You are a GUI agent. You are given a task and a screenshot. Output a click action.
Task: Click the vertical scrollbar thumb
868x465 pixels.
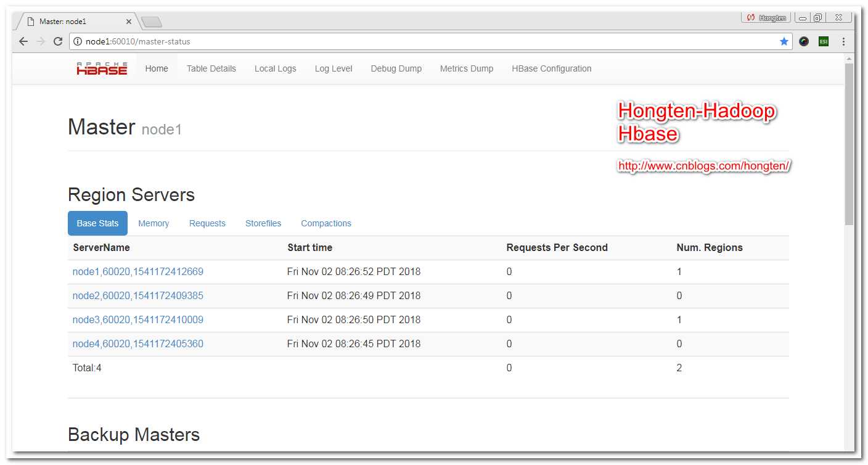point(850,144)
